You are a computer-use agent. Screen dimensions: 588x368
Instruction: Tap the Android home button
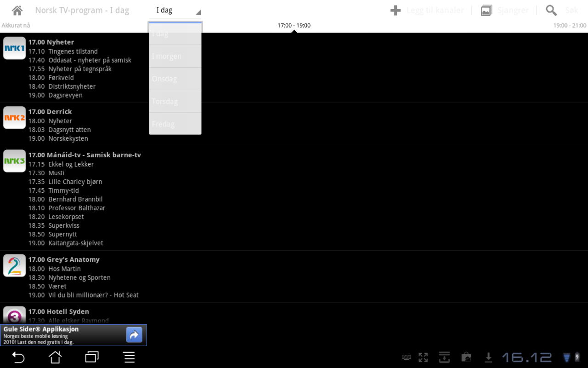[x=55, y=357]
